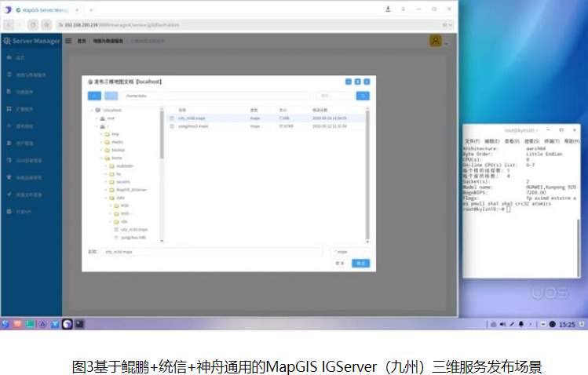Click the browser back arrow
The height and width of the screenshot is (375, 588).
[x=8, y=25]
